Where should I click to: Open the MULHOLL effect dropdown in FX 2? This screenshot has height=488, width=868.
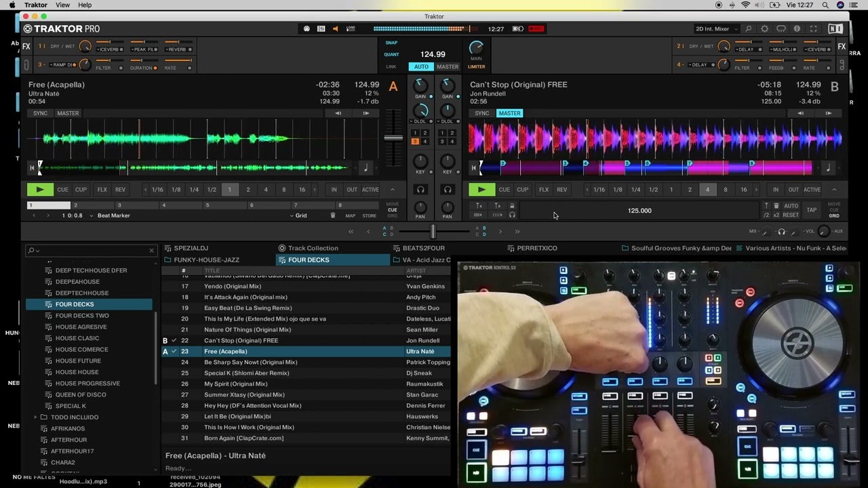click(x=783, y=49)
